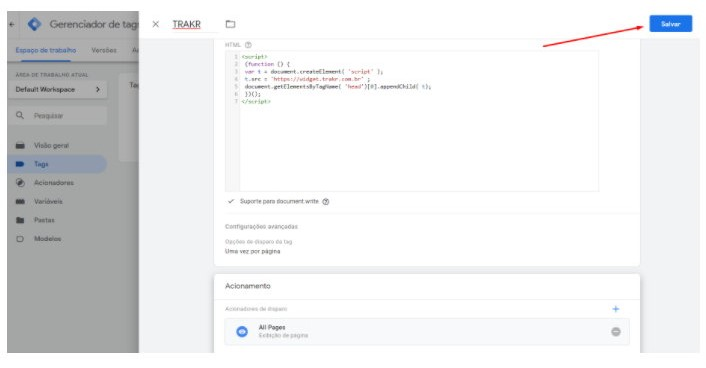Toggle Suporte para document.write checkbox
The width and height of the screenshot is (706, 368).
point(231,201)
